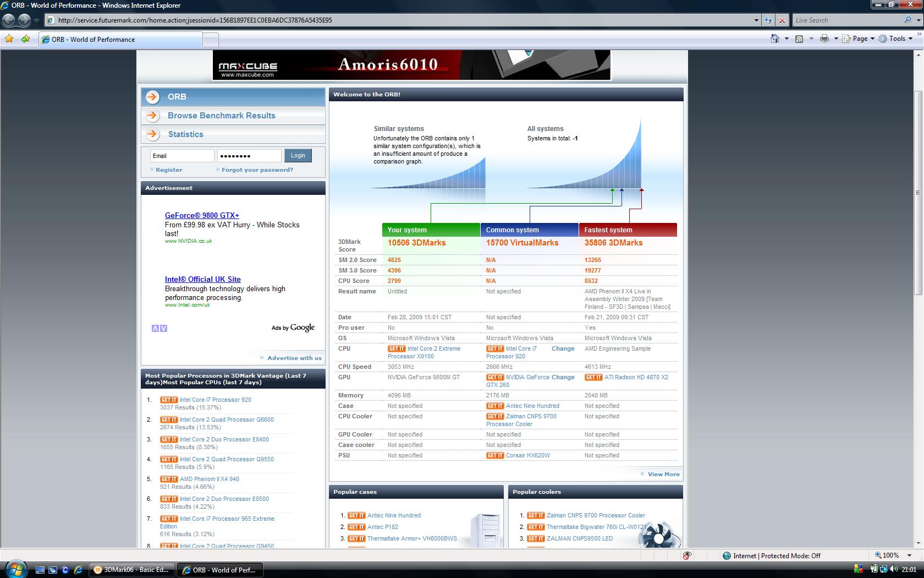
Task: Open a new blank browser tab
Action: pyautogui.click(x=211, y=40)
